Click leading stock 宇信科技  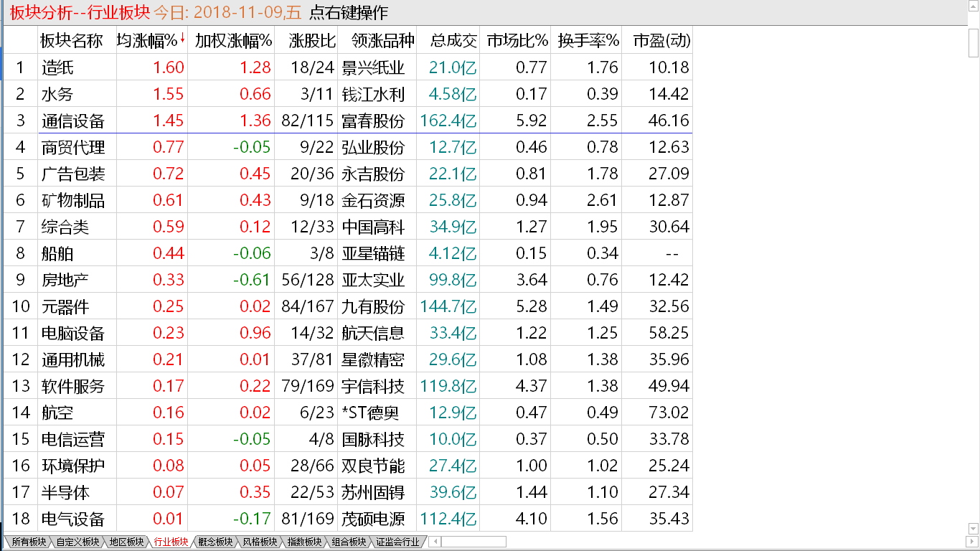[x=373, y=387]
